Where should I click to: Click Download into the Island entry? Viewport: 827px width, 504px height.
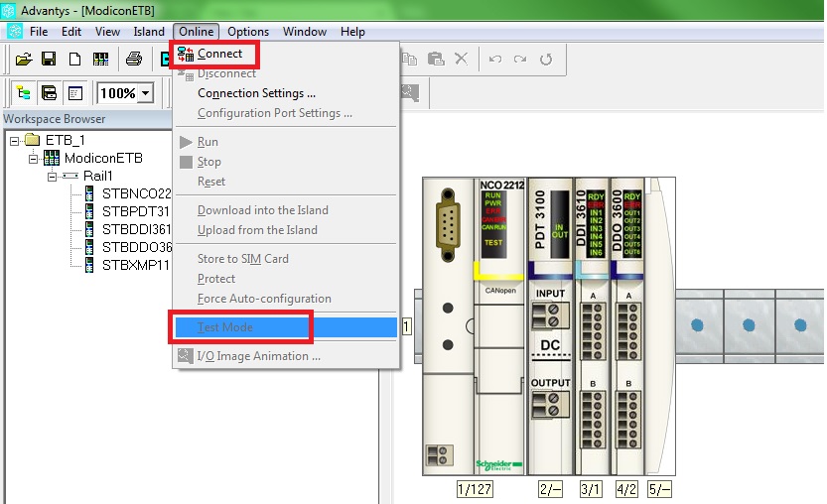[x=286, y=210]
